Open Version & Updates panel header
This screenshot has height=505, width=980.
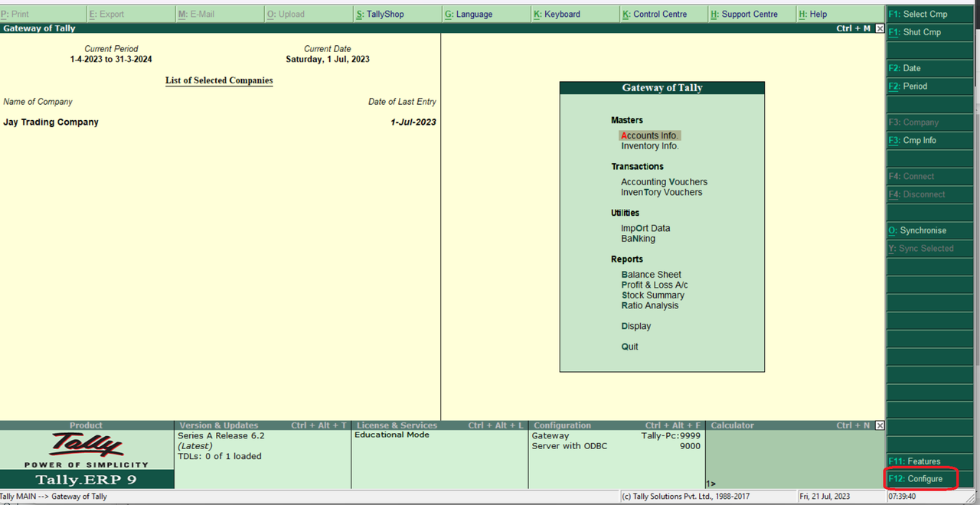pos(262,425)
